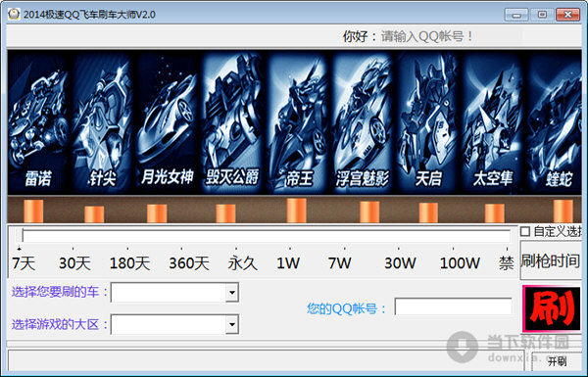
Task: Click the penguin app icon in title bar
Action: tap(14, 15)
